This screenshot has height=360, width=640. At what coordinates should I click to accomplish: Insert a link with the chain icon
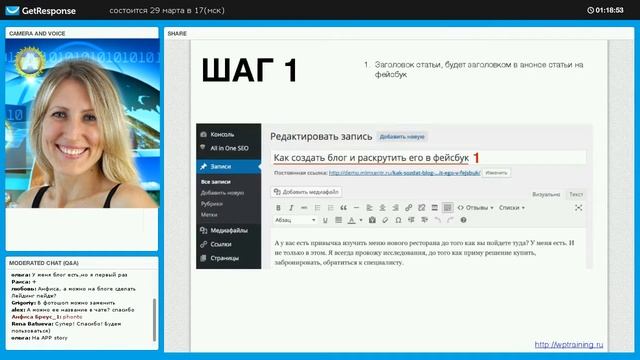pos(409,208)
